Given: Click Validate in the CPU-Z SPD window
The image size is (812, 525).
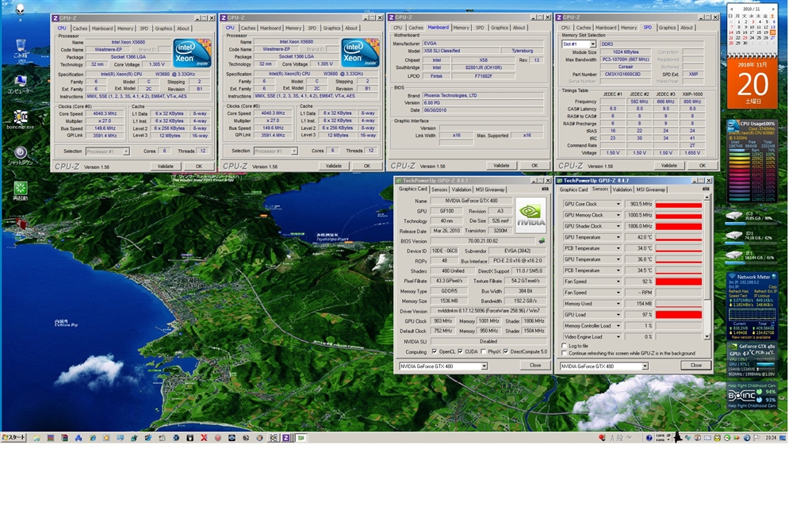Looking at the screenshot, I should 669,166.
